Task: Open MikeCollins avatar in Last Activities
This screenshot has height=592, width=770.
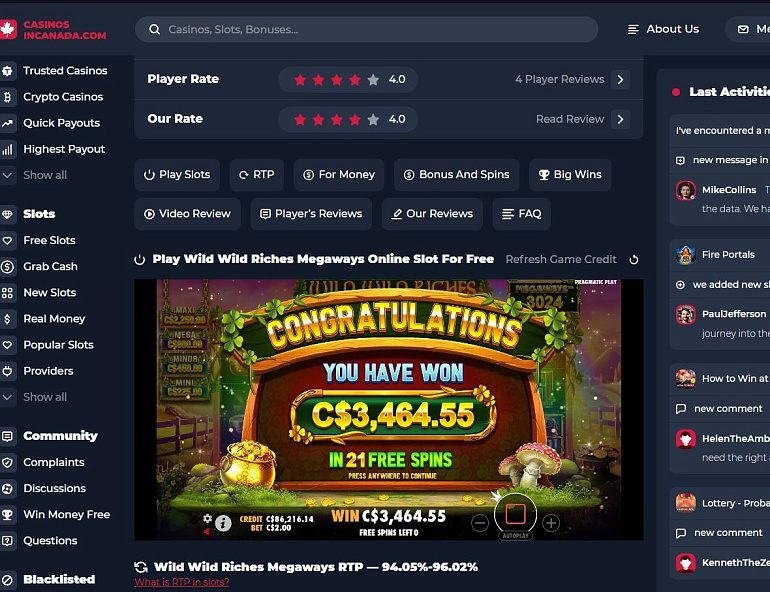Action: (x=686, y=190)
